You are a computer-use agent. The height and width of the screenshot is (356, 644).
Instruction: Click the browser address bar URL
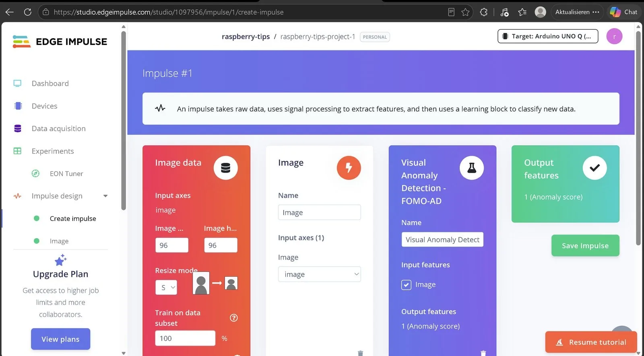click(169, 12)
